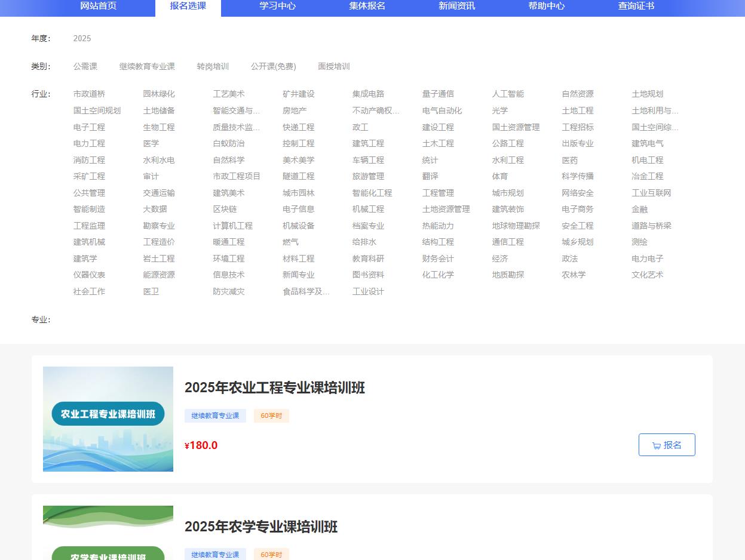745x560 pixels.
Task: Pick the 量子通信 industry filter
Action: click(438, 94)
